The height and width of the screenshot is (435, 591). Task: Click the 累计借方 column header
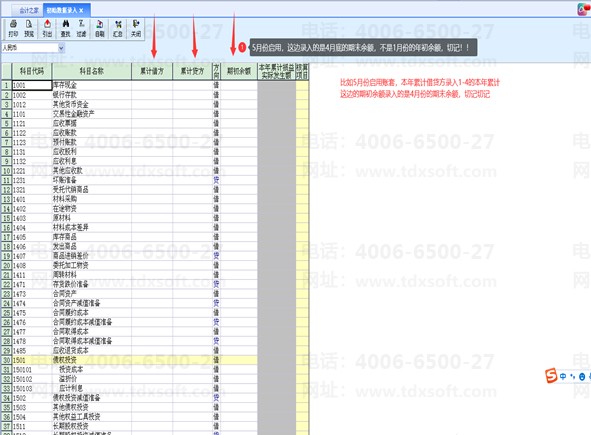coord(152,71)
